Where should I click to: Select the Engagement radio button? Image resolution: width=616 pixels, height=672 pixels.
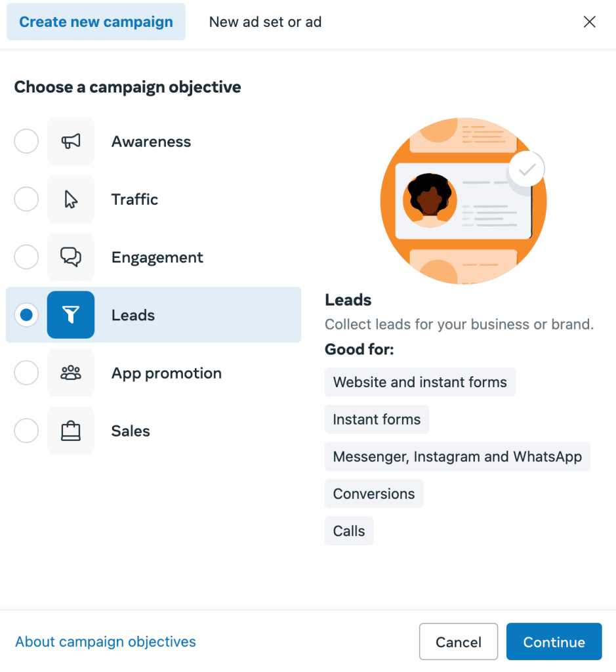point(26,257)
